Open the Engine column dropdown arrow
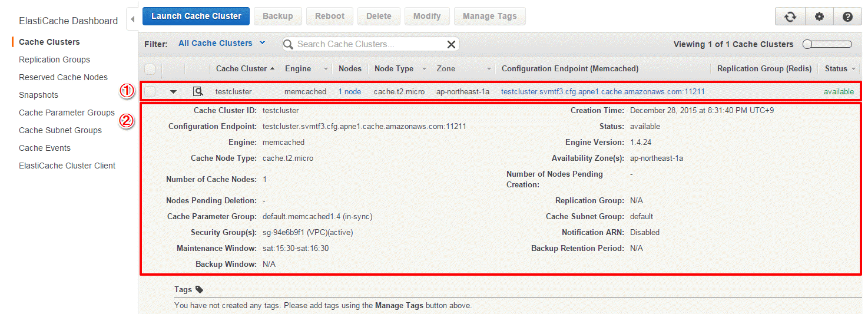 click(325, 69)
